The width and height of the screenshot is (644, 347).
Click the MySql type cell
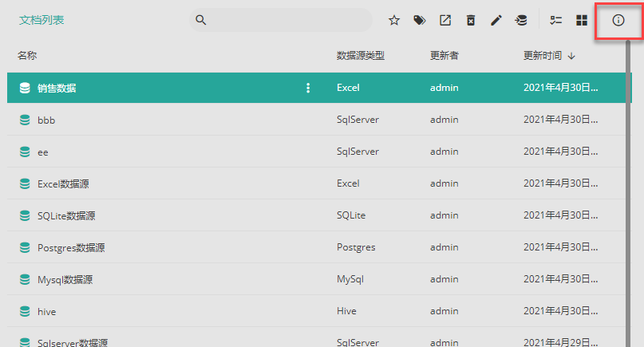tap(350, 279)
